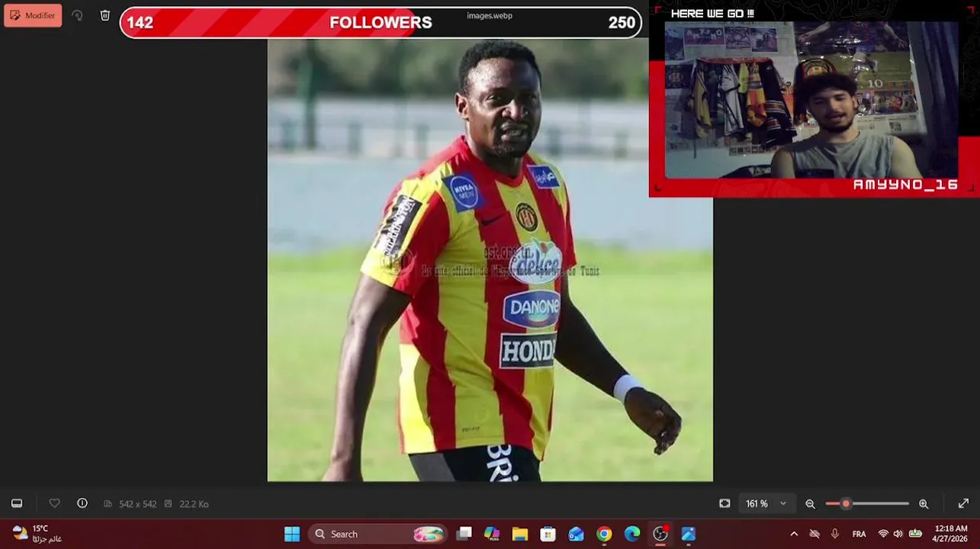
Task: Click the webcam overlay of AMYYNO_16
Action: pyautogui.click(x=815, y=100)
